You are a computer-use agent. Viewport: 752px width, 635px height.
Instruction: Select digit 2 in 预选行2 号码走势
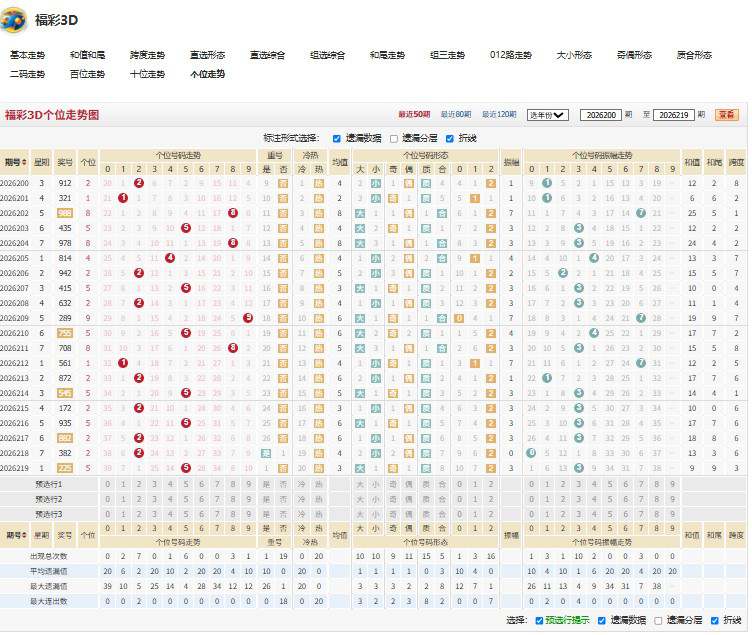139,499
